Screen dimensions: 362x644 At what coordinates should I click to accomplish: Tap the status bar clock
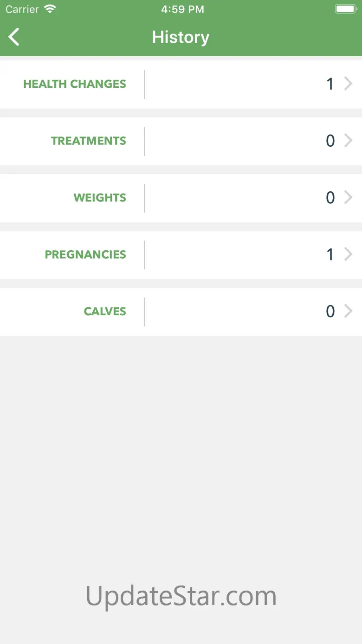[182, 9]
